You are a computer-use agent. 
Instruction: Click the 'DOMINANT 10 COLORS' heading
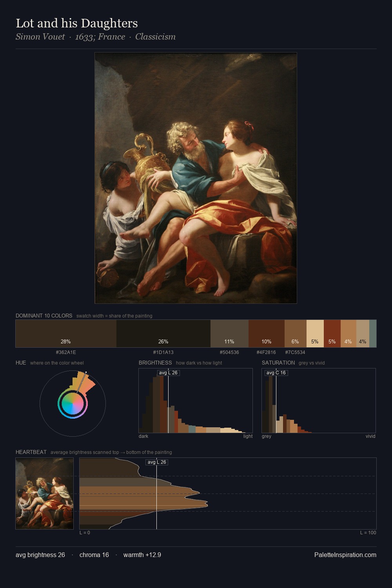(x=44, y=316)
